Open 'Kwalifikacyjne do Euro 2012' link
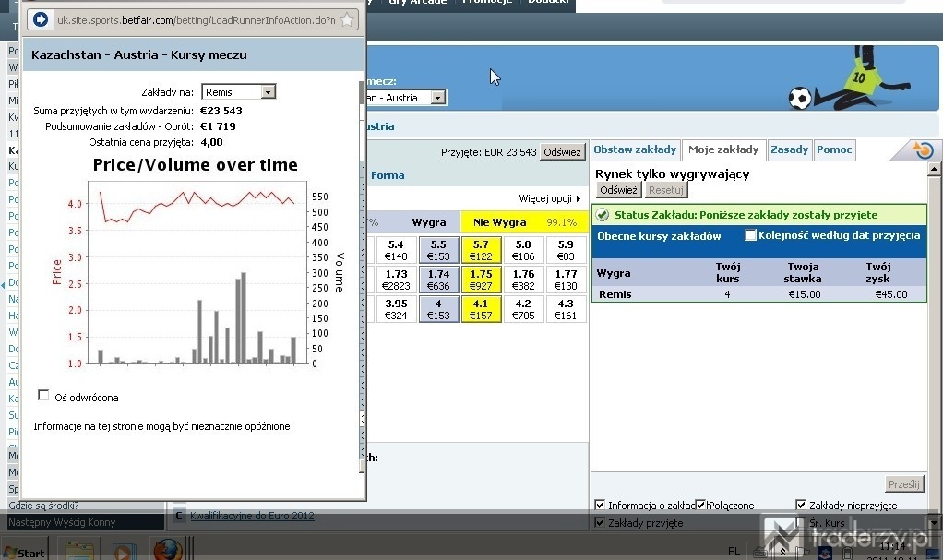 pyautogui.click(x=252, y=516)
